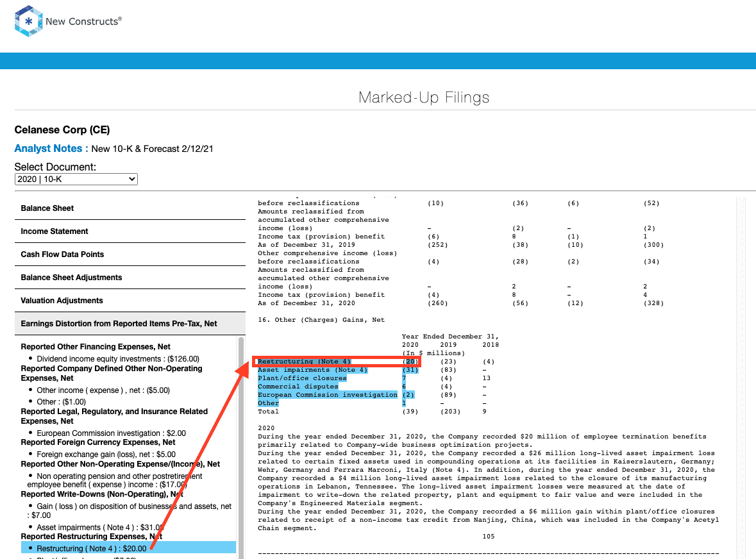Click highlighted 'European Commission investigation' filing text
This screenshot has height=559, width=756.
click(328, 395)
